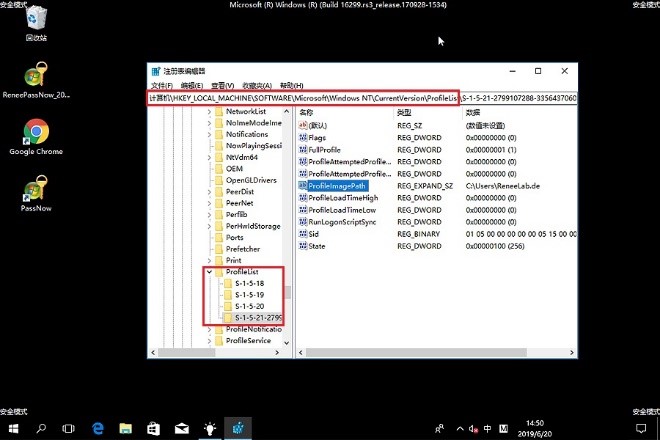Image resolution: width=660 pixels, height=440 pixels.
Task: Open File Explorer from taskbar
Action: pos(125,429)
